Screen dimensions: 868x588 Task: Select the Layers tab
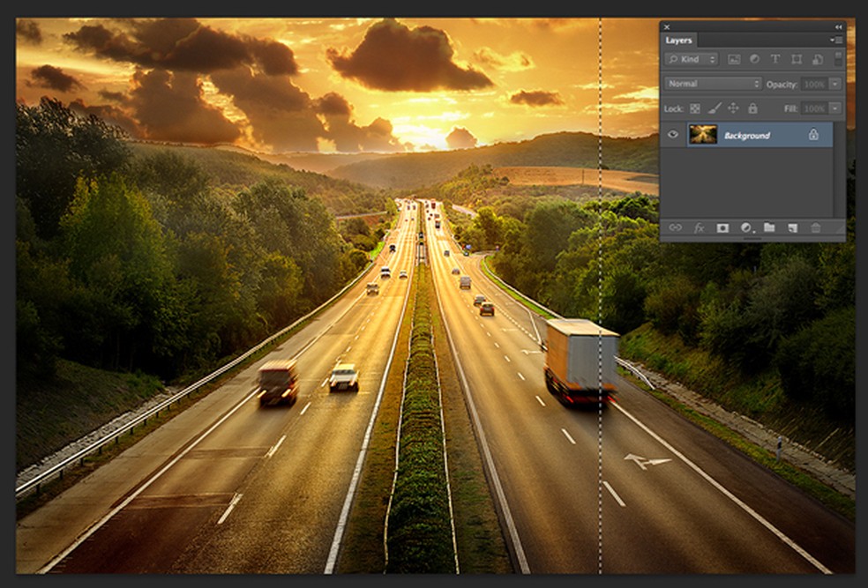coord(678,41)
